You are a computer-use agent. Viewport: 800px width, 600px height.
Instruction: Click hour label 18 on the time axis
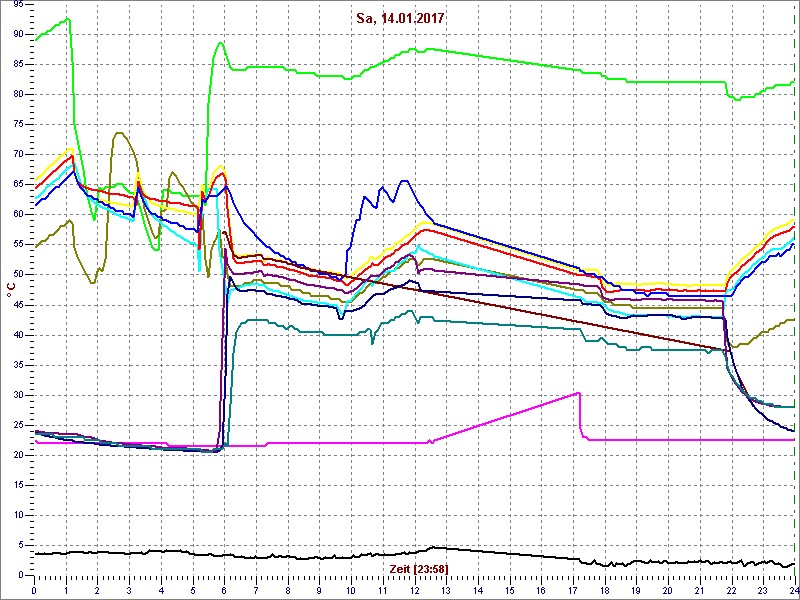pos(605,590)
